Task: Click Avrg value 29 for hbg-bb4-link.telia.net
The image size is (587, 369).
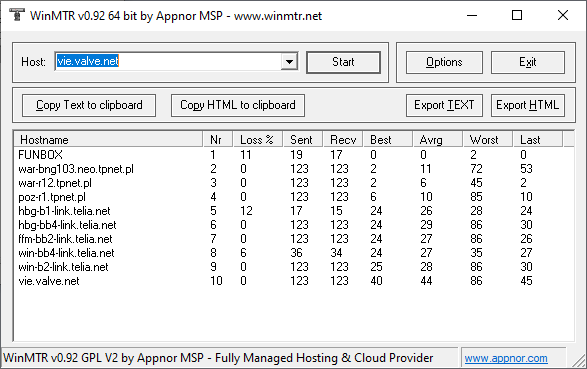Action: click(426, 225)
